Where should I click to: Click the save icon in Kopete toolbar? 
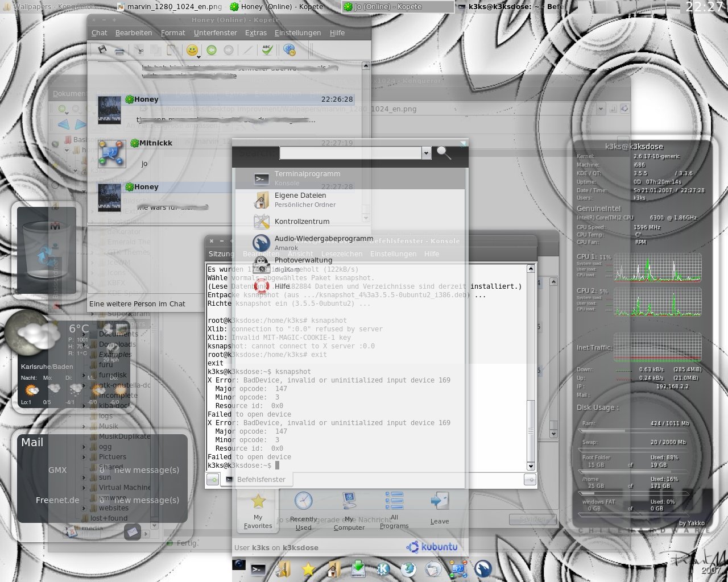pyautogui.click(x=102, y=50)
